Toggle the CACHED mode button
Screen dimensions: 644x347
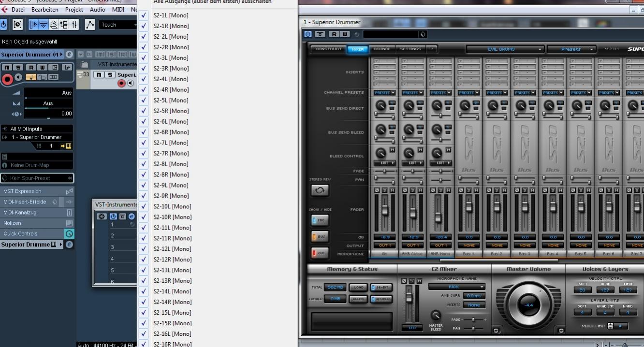click(x=381, y=299)
